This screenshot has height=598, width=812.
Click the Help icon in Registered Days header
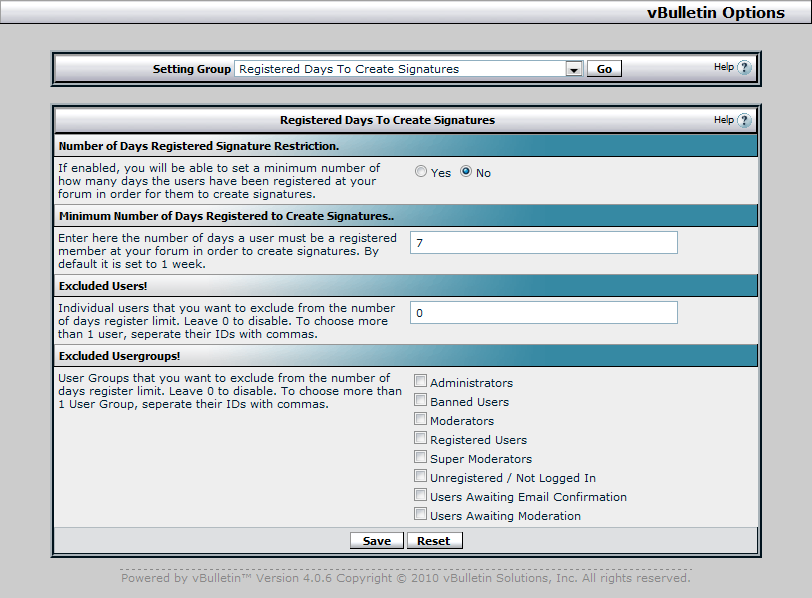point(744,121)
